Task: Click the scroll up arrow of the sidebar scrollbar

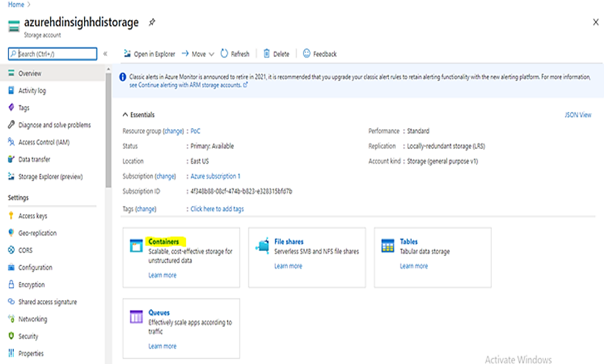Action: [x=108, y=69]
